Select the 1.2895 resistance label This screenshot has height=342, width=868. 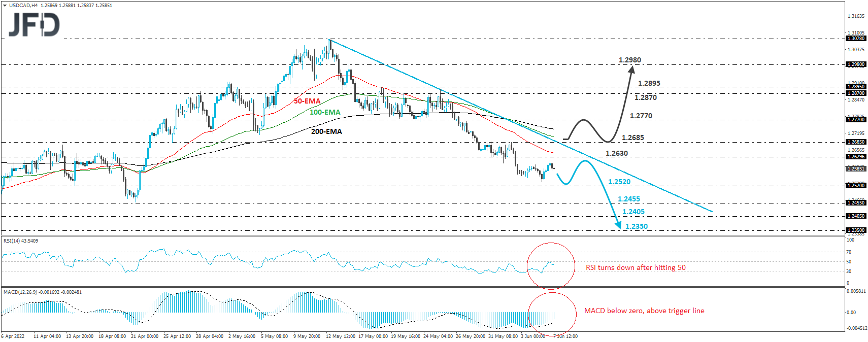[649, 83]
